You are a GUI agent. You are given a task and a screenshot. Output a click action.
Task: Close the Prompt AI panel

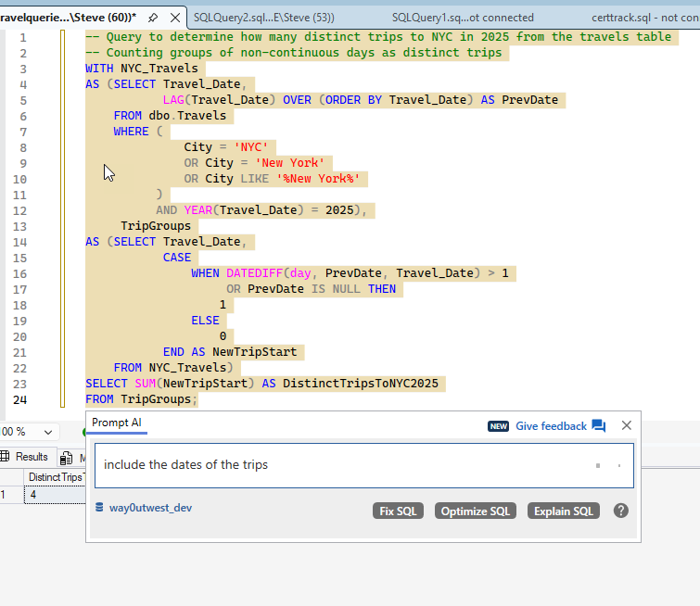click(x=627, y=425)
